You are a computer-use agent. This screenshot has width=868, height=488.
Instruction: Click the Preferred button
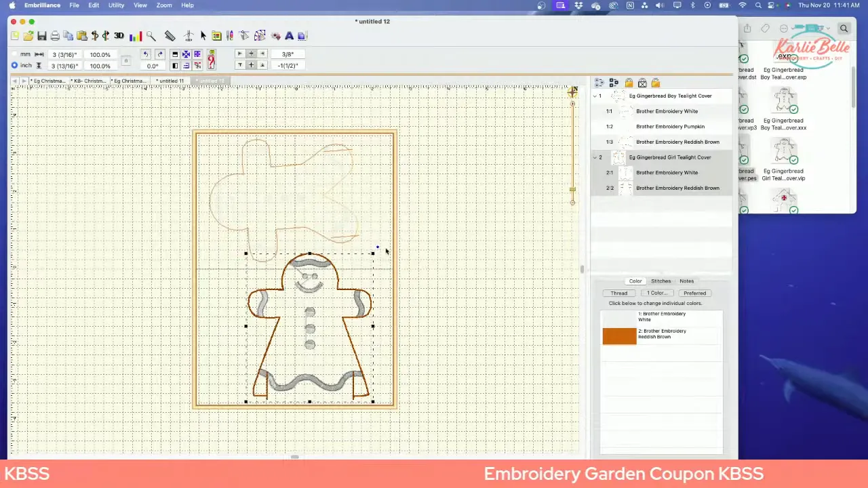click(x=694, y=293)
